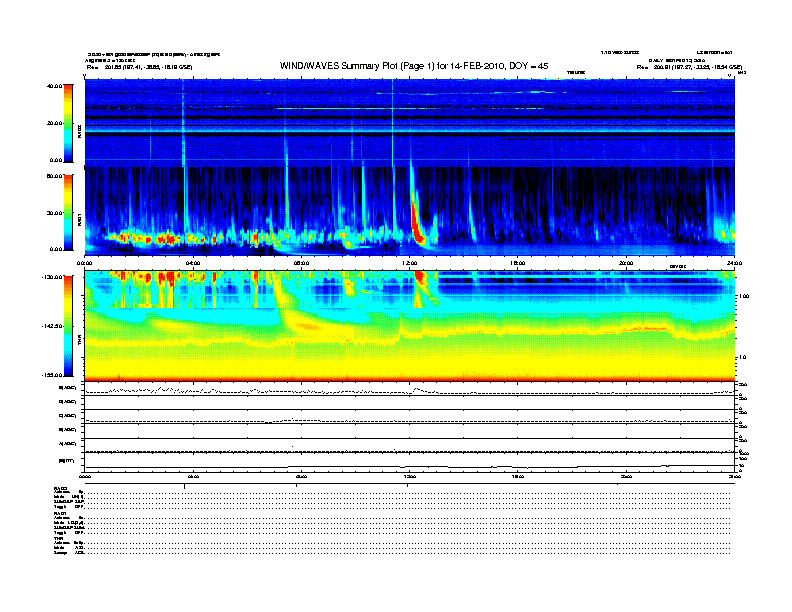
Task: Click the 12:00 label on the RAD1 time axis
Action: (x=409, y=262)
